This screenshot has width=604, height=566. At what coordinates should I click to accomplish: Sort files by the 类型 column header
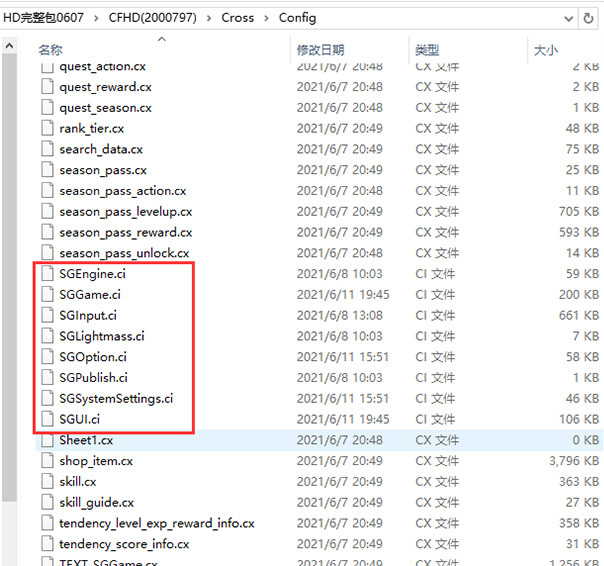[427, 50]
